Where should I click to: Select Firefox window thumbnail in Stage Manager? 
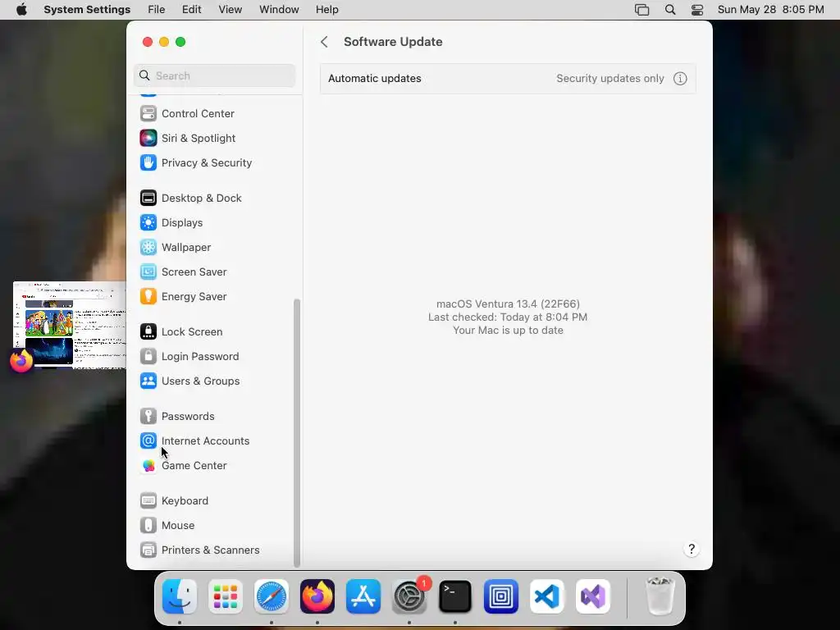click(x=70, y=325)
